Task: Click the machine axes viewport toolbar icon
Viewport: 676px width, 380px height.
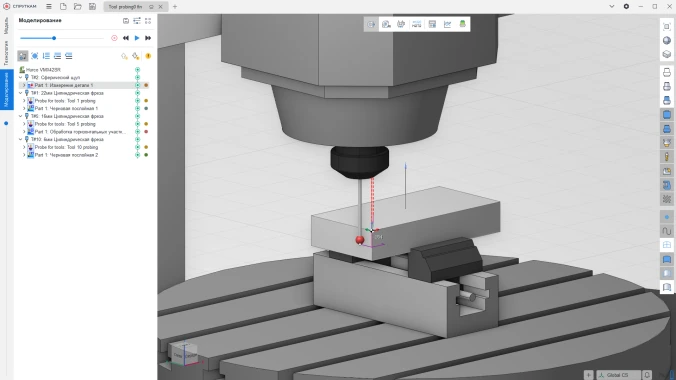Action: coord(401,24)
